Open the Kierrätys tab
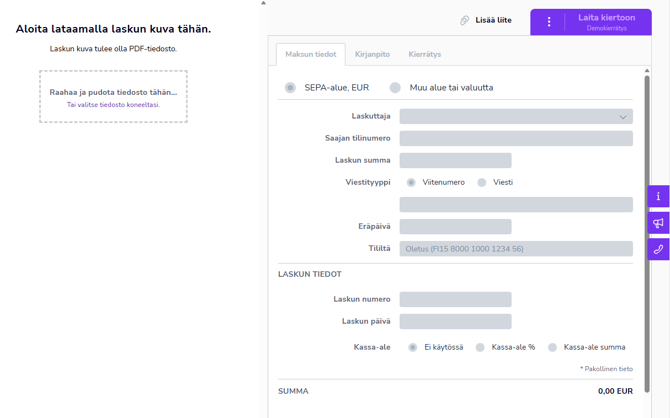The height and width of the screenshot is (418, 670). click(x=424, y=55)
